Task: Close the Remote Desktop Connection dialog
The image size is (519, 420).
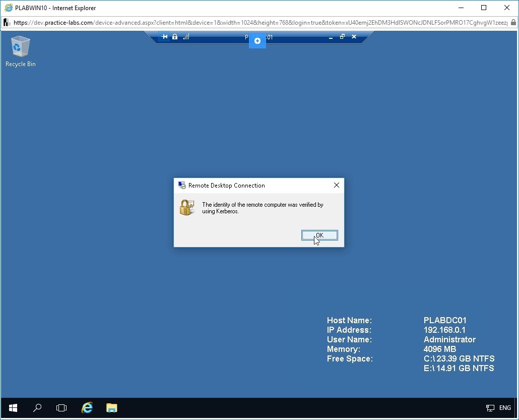Action: 336,185
